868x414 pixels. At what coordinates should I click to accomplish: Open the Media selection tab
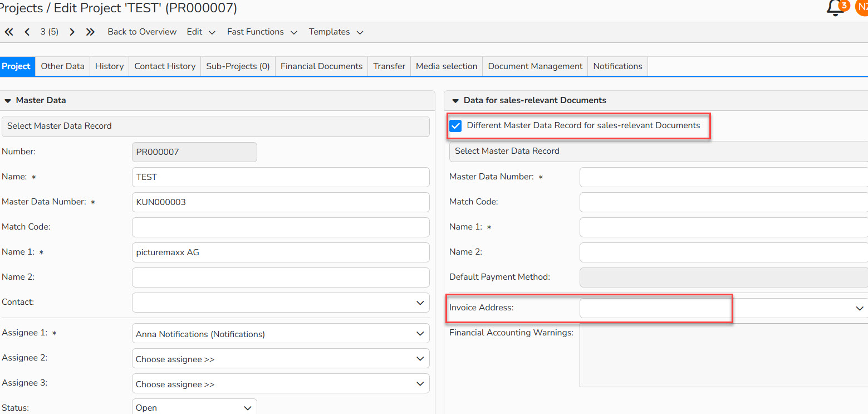tap(447, 66)
